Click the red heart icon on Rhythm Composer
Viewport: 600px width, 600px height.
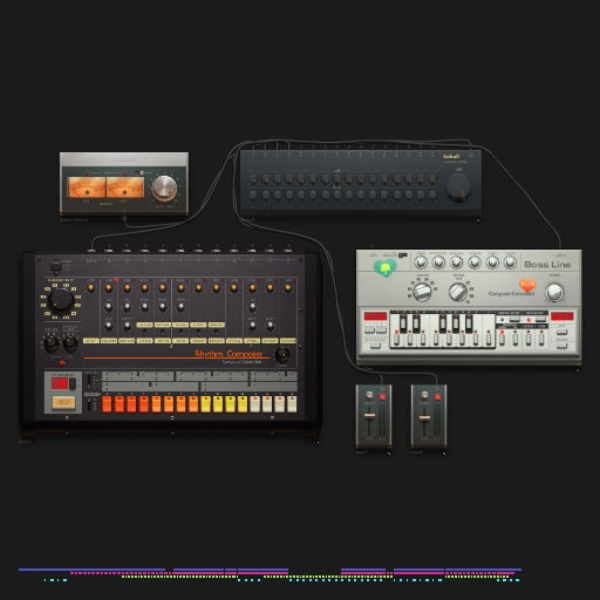[62, 363]
